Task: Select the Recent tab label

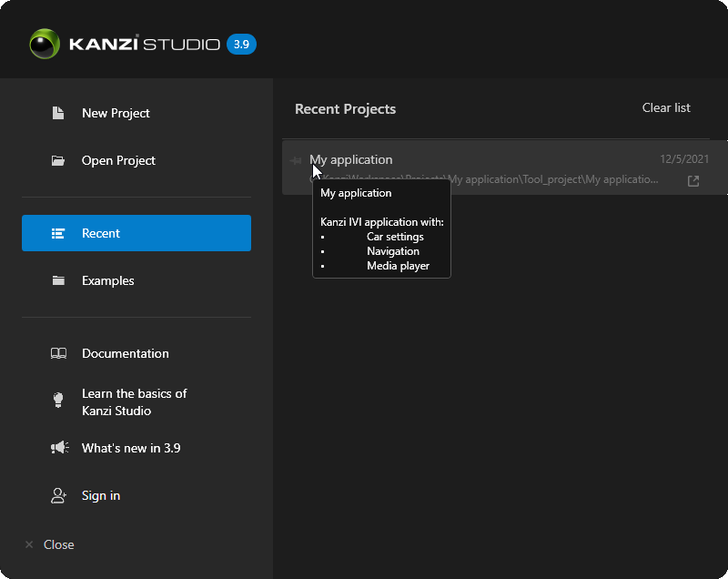Action: click(x=101, y=233)
